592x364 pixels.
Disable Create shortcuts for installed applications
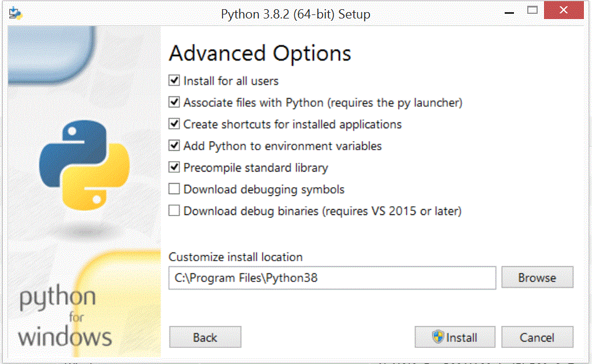click(174, 124)
